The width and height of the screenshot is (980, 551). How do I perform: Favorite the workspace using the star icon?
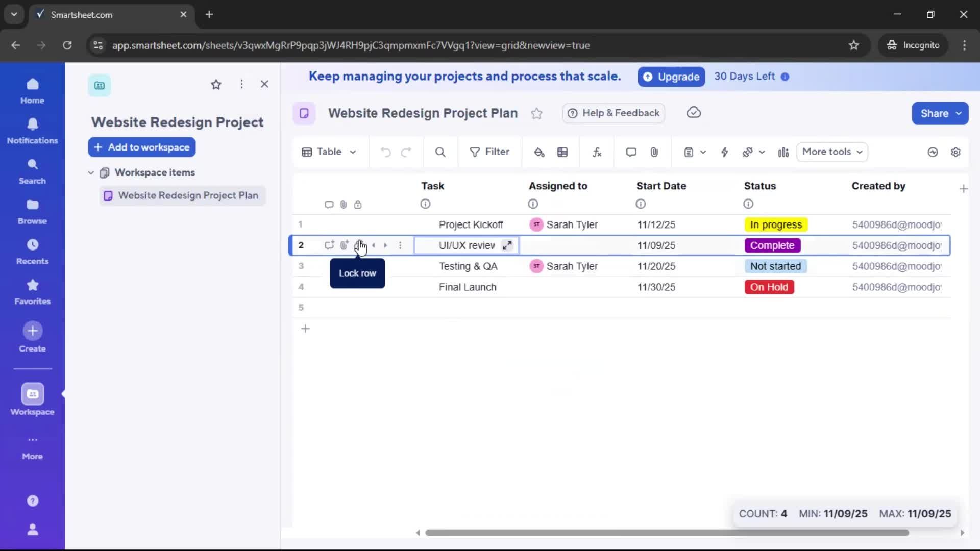216,85
